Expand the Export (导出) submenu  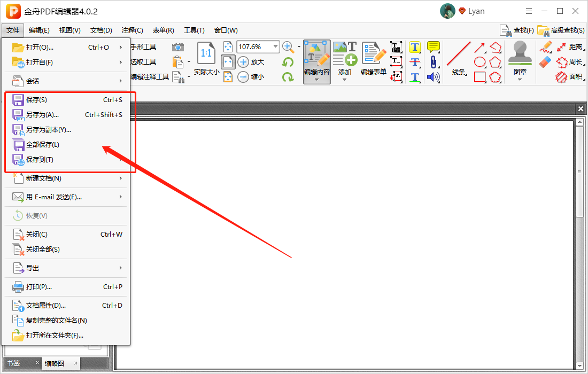coord(66,268)
